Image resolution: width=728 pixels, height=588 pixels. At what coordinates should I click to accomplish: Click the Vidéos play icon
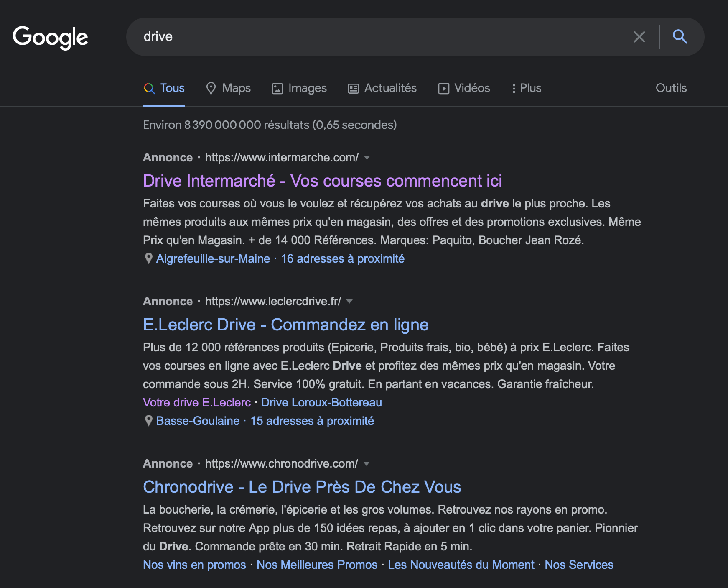(x=443, y=89)
